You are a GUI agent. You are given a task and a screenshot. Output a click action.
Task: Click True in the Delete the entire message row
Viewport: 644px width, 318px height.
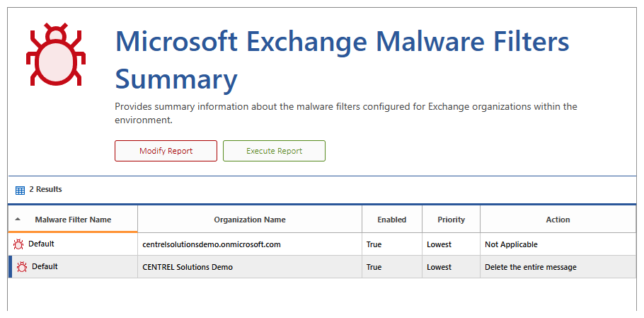pos(374,267)
